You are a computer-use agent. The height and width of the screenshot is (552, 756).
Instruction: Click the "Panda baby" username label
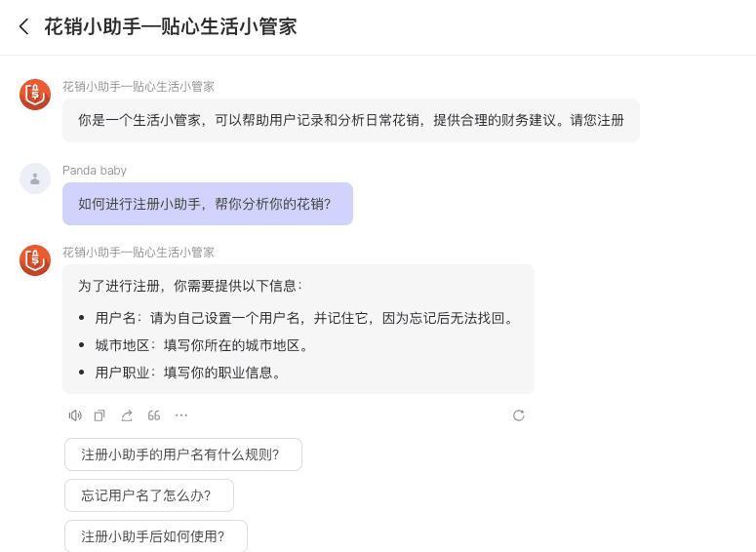(x=95, y=171)
